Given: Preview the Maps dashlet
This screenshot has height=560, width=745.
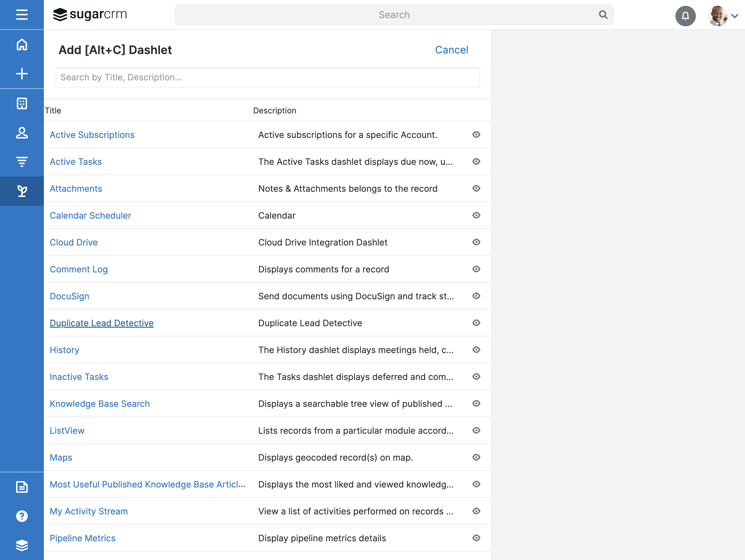Looking at the screenshot, I should pos(476,457).
